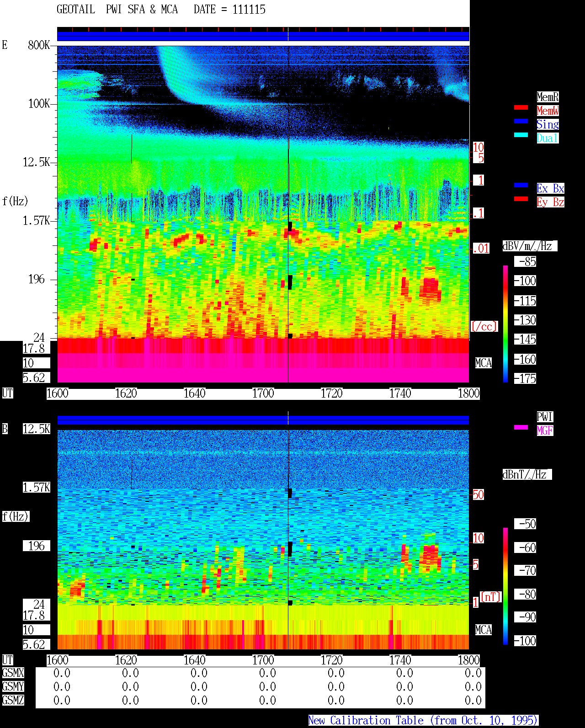585x728 pixels.
Task: Click the -115 color scale value
Action: point(525,301)
